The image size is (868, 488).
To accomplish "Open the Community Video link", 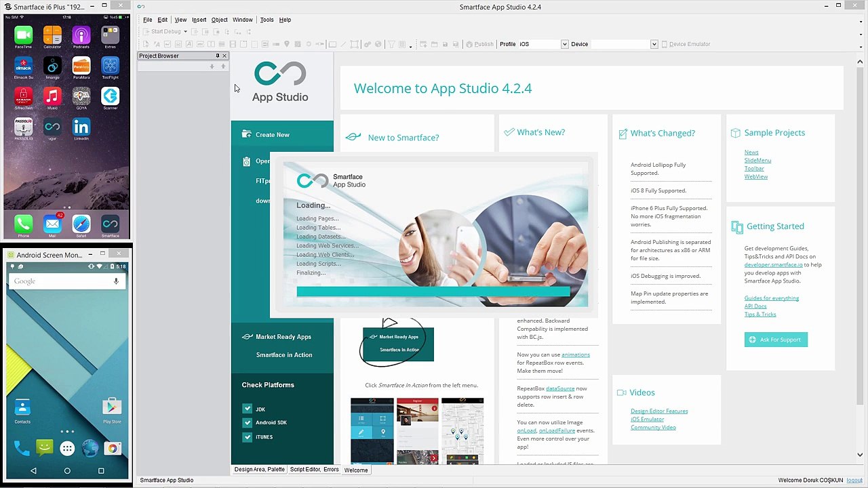I will [653, 428].
